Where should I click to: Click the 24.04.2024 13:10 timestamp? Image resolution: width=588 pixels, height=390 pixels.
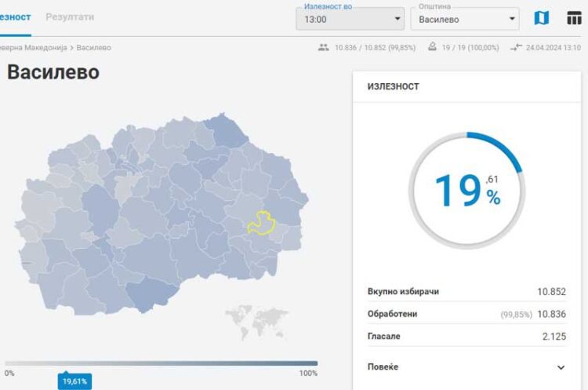[x=554, y=48]
